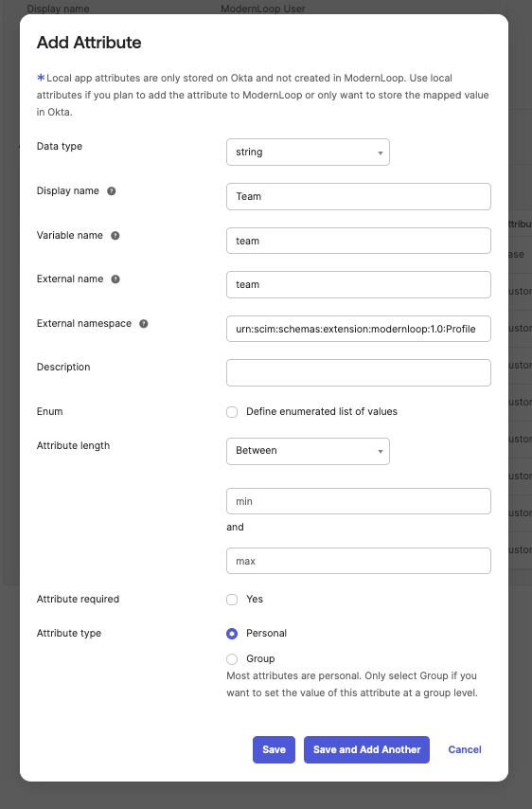
Task: Click the Attribute required label
Action: click(78, 599)
